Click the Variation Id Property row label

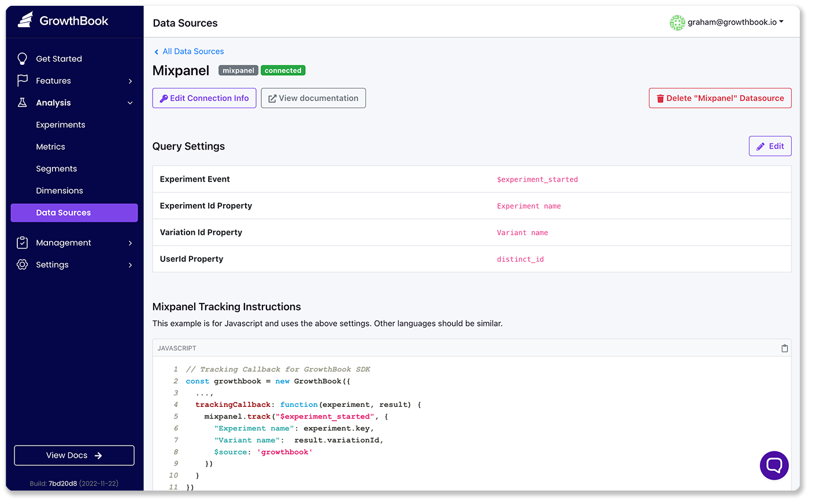201,232
